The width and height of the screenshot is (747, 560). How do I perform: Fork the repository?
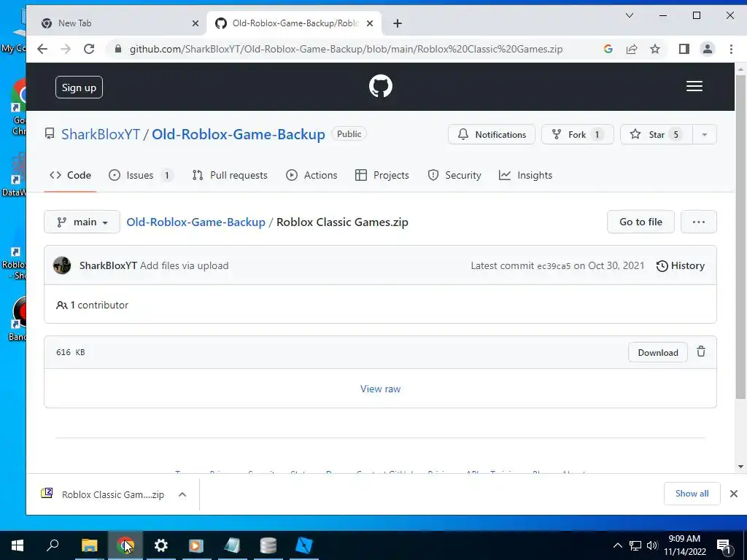(x=578, y=135)
